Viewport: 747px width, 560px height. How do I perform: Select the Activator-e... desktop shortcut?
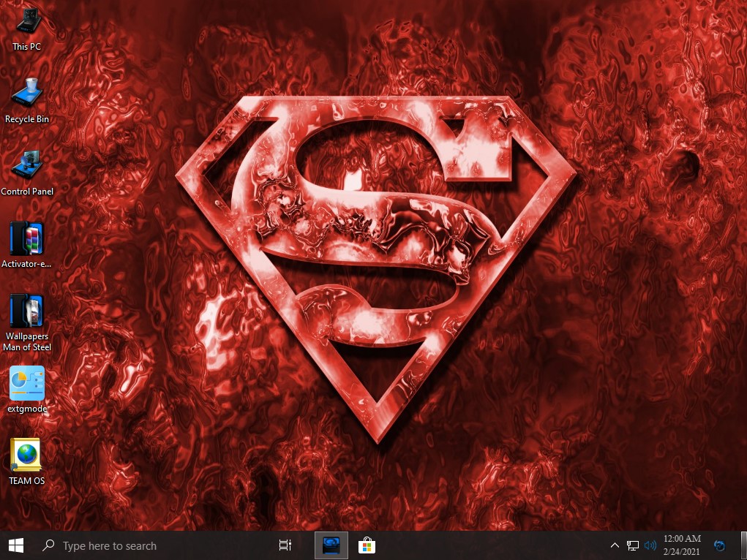point(26,245)
